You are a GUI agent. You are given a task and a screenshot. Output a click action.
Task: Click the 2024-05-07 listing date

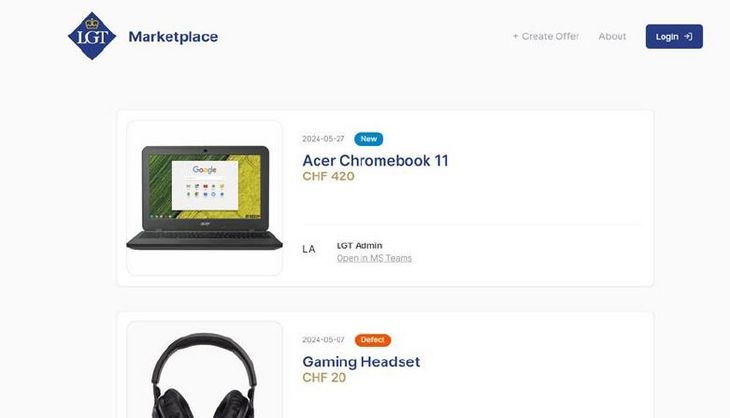(323, 340)
